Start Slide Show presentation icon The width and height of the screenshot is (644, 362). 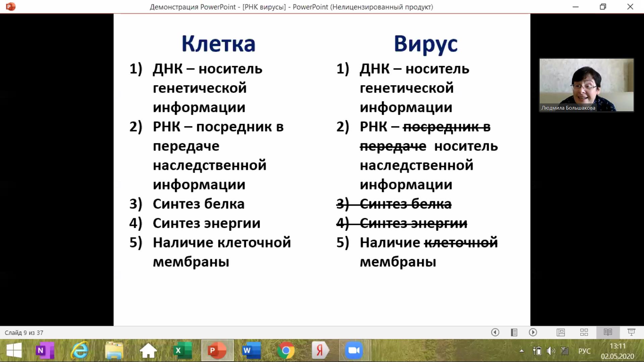pos(631,332)
